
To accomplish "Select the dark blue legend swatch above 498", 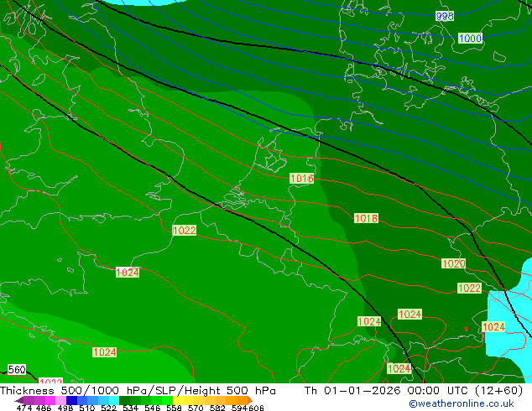I will 71,400.
